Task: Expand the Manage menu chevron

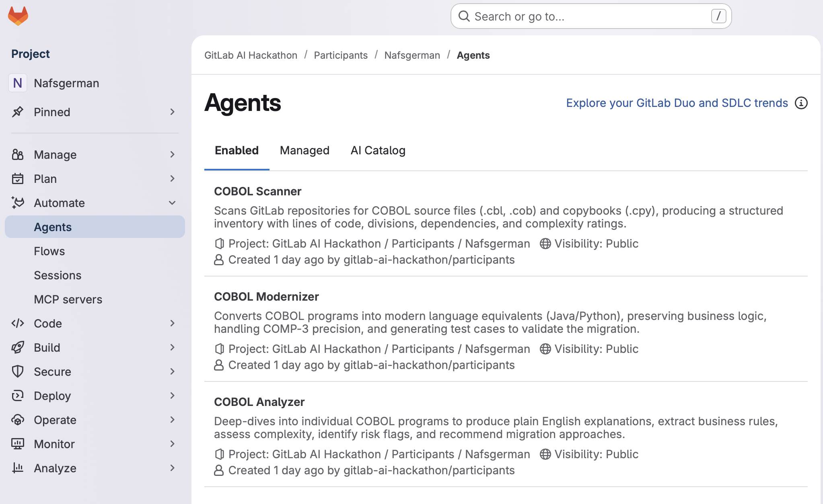Action: point(172,155)
